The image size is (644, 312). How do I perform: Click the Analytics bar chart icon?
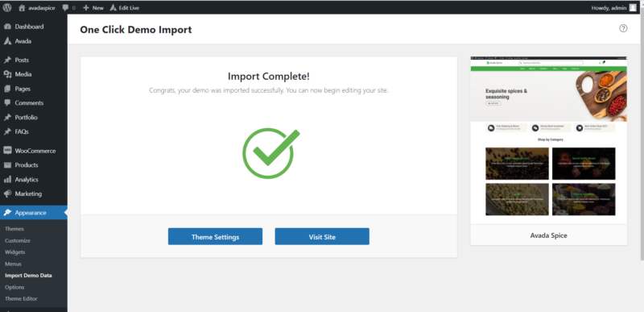pos(7,180)
